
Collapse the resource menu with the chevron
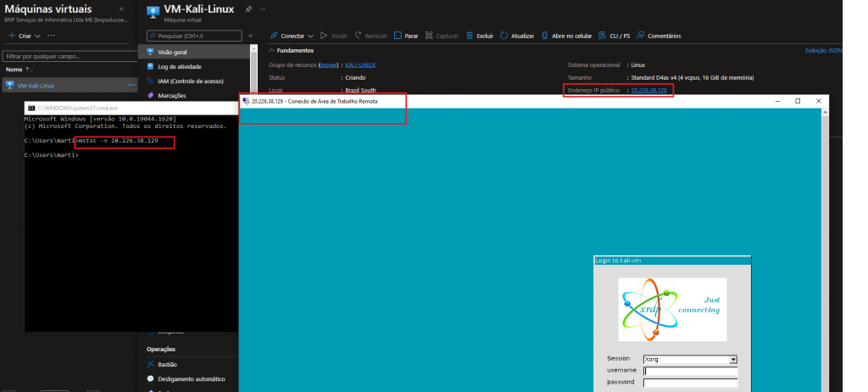[250, 36]
